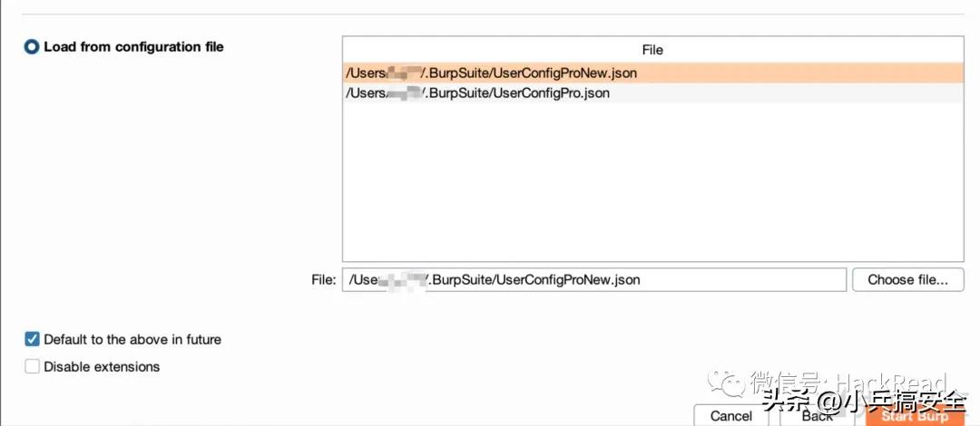Click the File column header

[652, 50]
